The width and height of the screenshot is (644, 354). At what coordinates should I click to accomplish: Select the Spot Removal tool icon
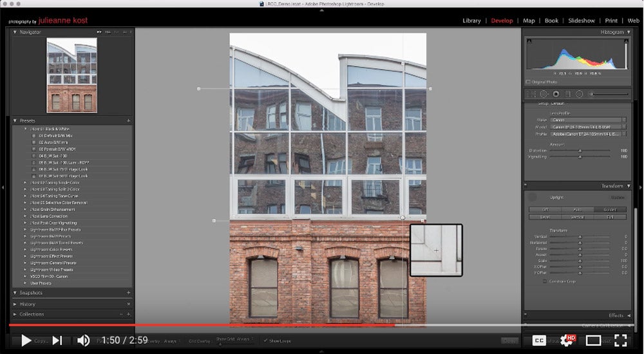point(544,94)
